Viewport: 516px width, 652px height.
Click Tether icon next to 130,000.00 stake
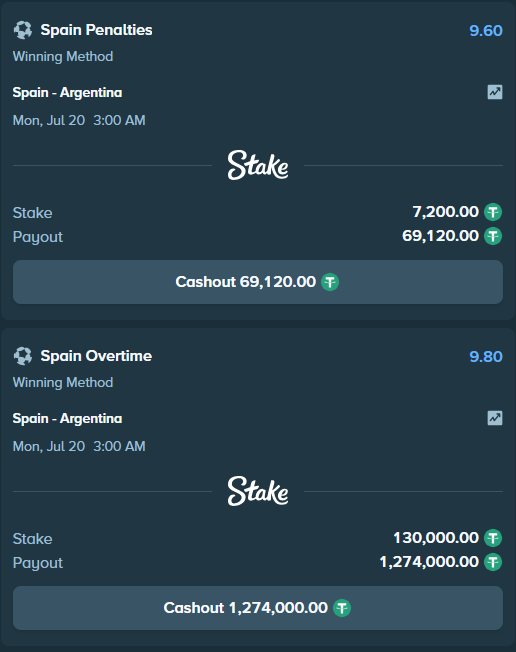pos(493,538)
